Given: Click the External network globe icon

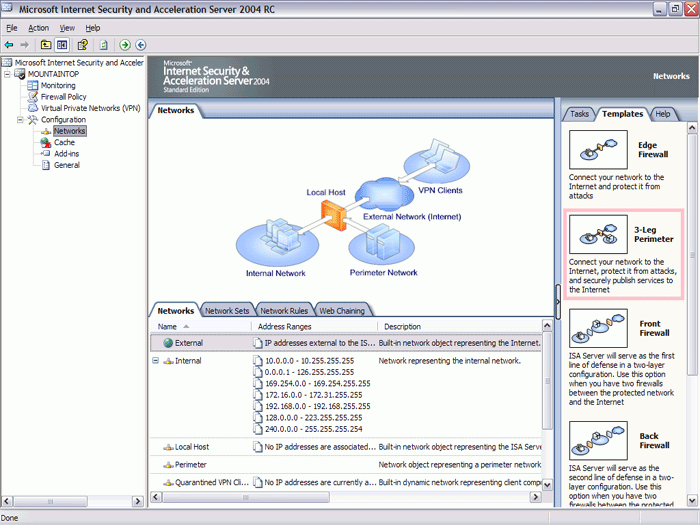Looking at the screenshot, I should click(168, 343).
